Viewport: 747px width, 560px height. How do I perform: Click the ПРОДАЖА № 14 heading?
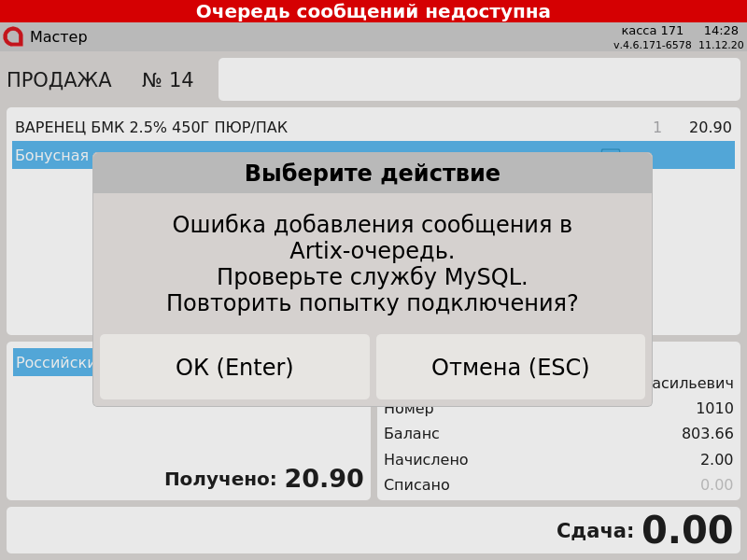point(100,80)
